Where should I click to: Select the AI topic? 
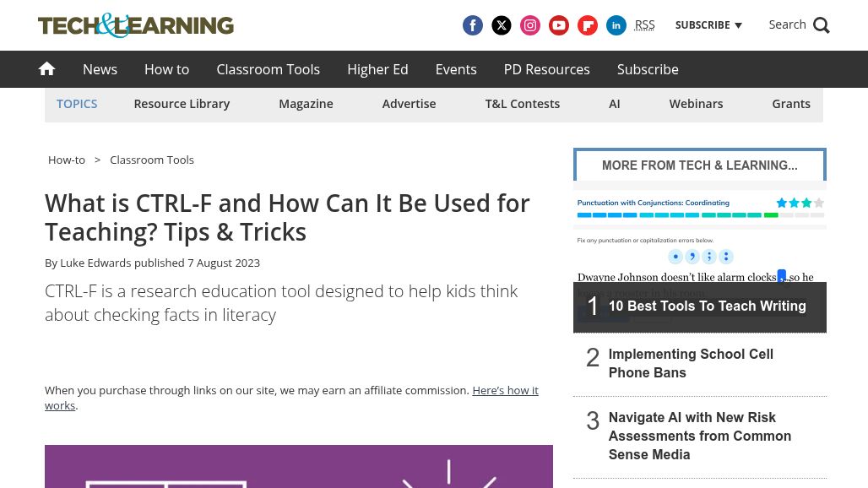(x=615, y=104)
